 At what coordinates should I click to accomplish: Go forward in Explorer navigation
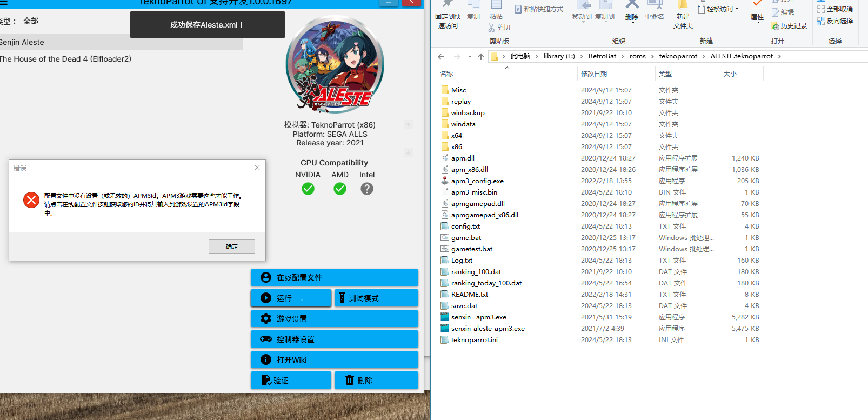(457, 56)
